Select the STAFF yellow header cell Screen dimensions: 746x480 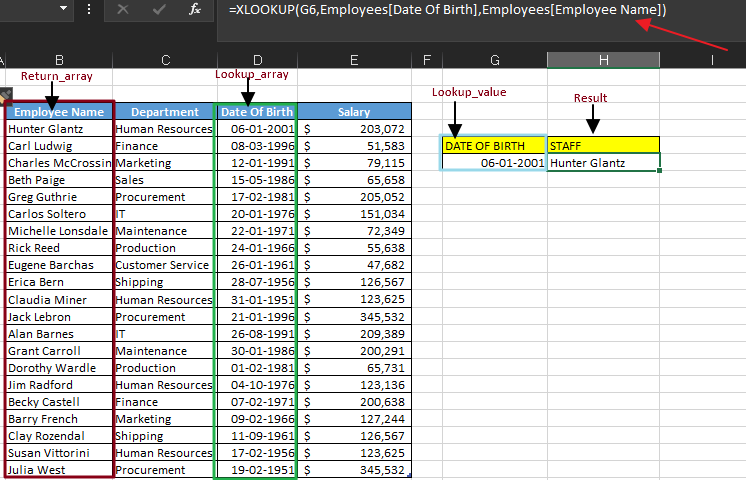coord(603,146)
